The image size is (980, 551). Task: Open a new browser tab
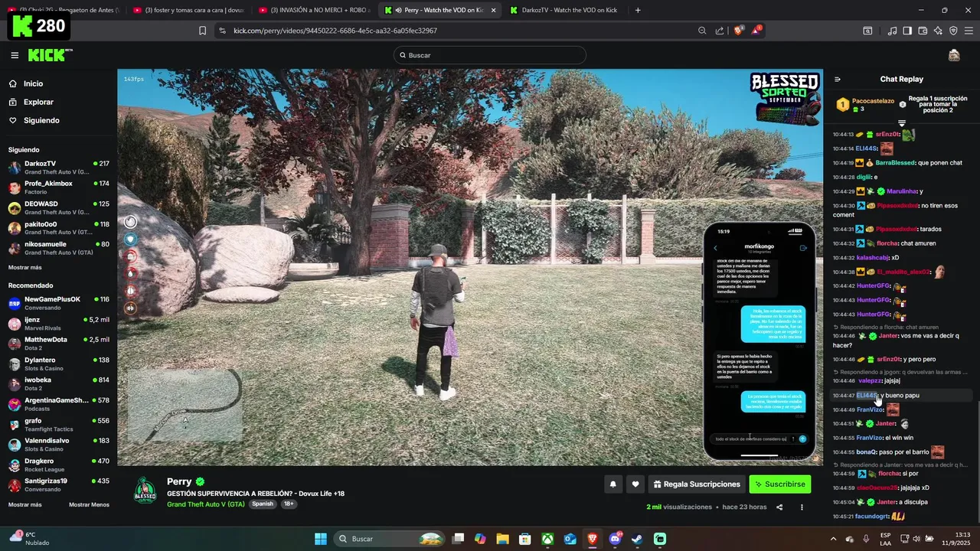[638, 10]
